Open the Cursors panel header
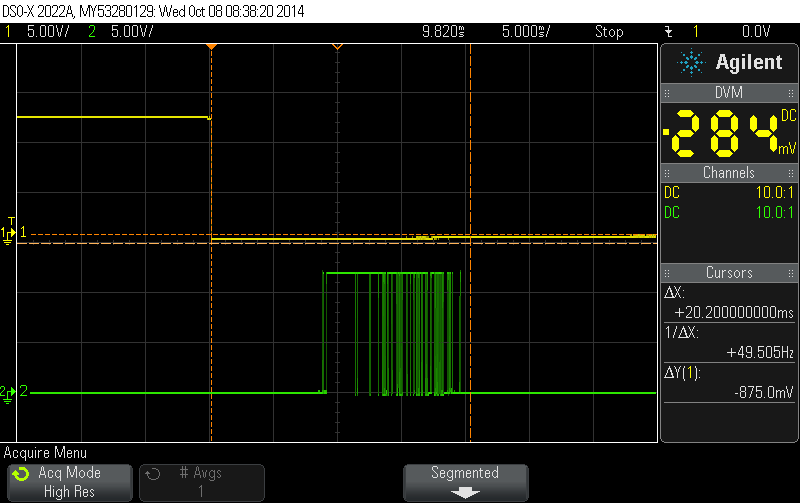Viewport: 800px width, 503px height. (x=729, y=272)
